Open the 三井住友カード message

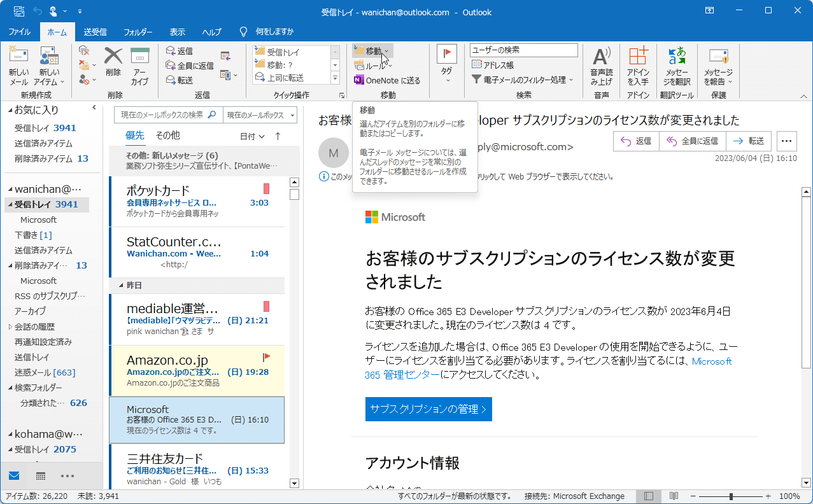(x=197, y=466)
